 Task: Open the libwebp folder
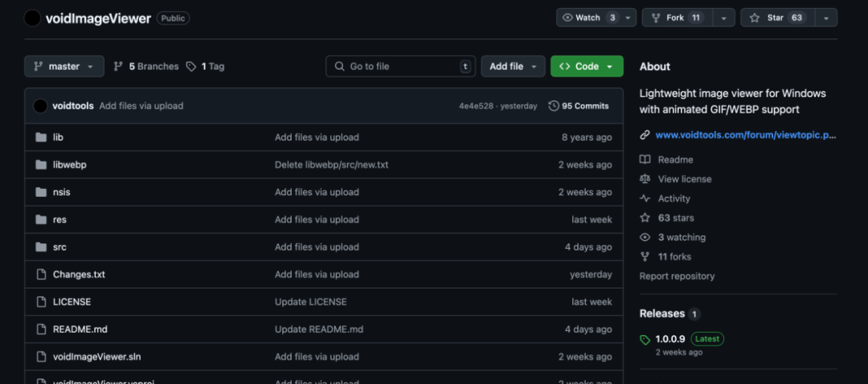(70, 165)
